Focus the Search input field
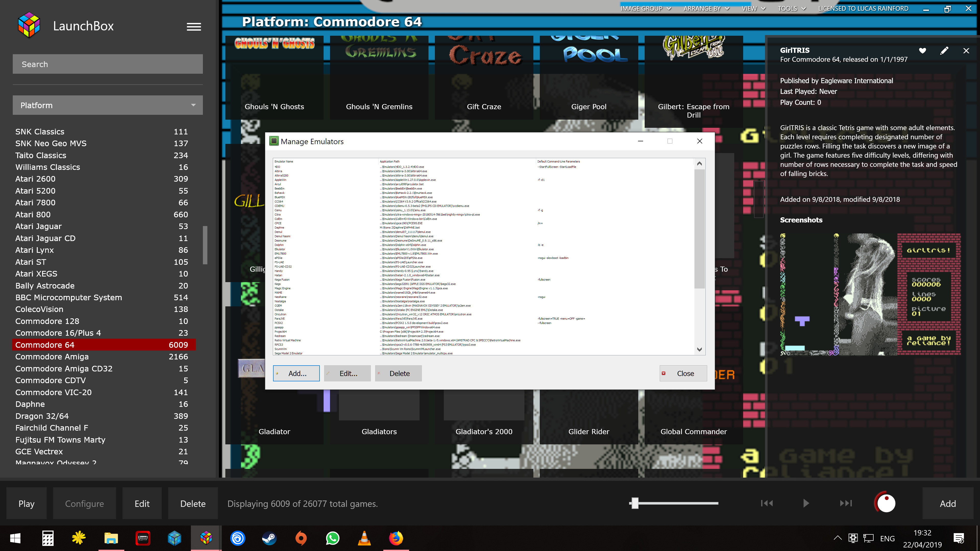Viewport: 980px width, 551px height. 108,64
